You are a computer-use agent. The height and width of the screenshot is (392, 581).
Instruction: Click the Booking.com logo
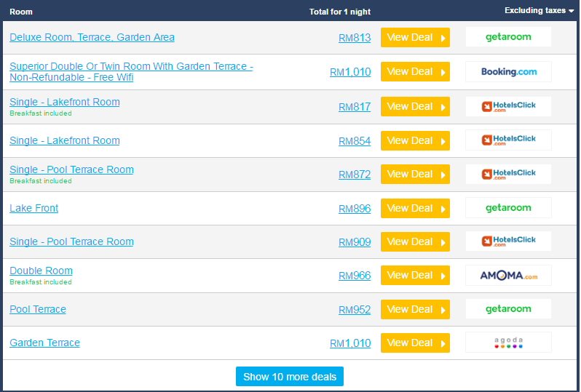tap(508, 72)
